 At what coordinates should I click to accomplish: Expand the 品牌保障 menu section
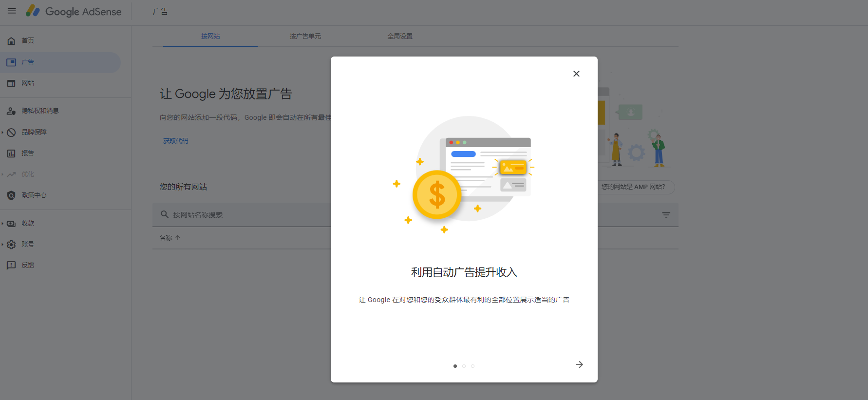[2, 133]
